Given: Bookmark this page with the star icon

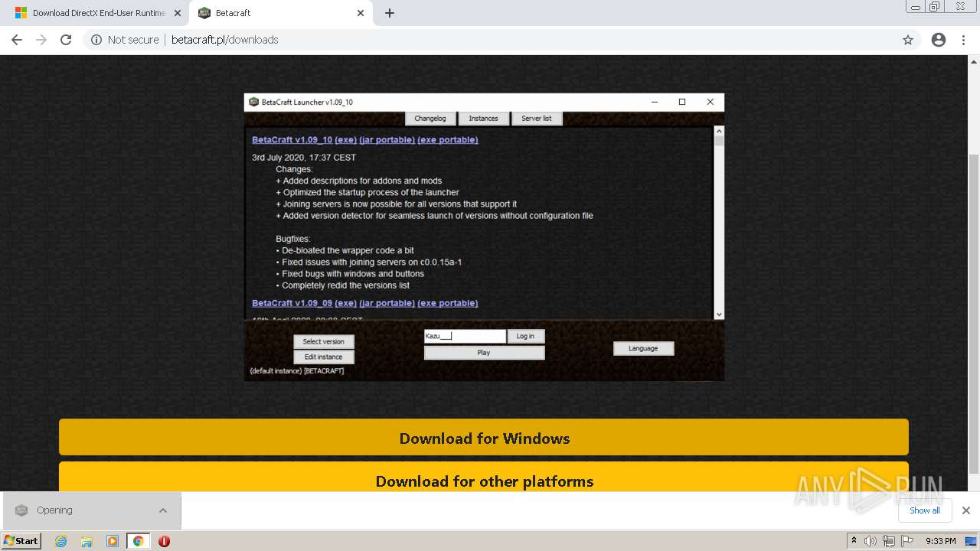Looking at the screenshot, I should coord(908,40).
